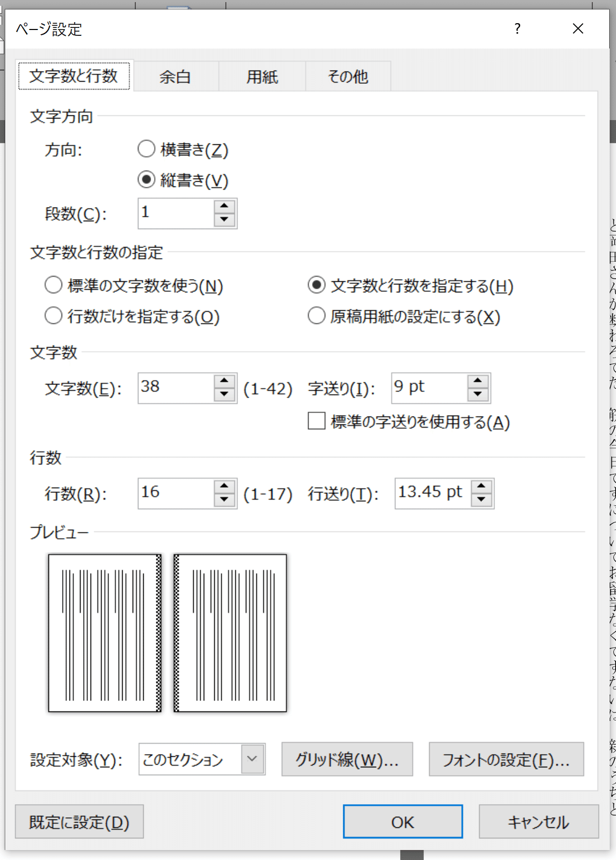Decrease 段数(C) with down arrow

pos(225,220)
